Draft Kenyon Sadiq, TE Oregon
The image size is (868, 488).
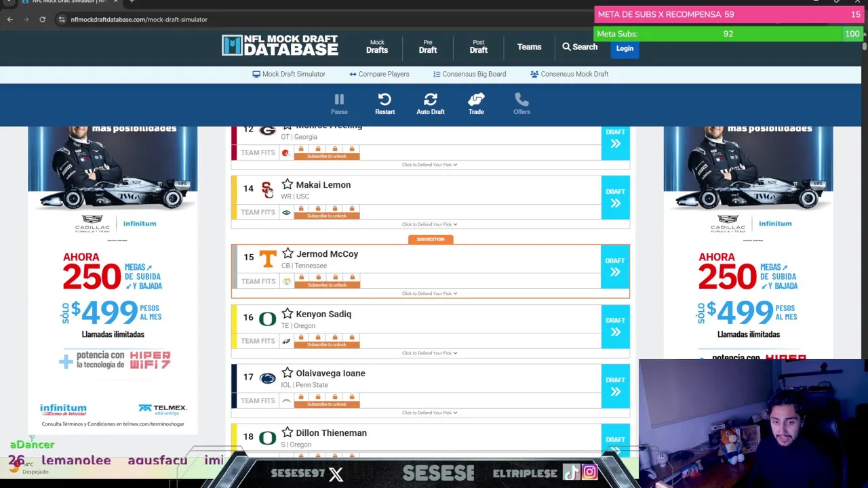615,326
